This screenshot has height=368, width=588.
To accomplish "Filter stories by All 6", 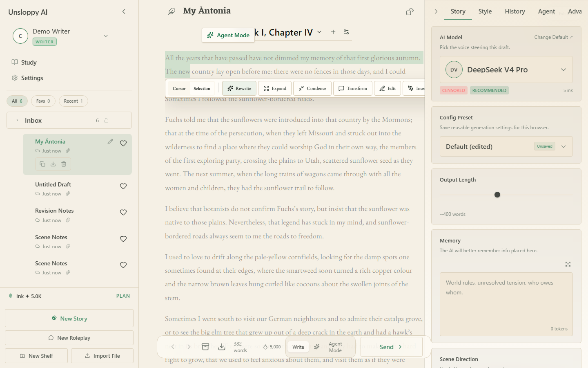I will pos(17,101).
